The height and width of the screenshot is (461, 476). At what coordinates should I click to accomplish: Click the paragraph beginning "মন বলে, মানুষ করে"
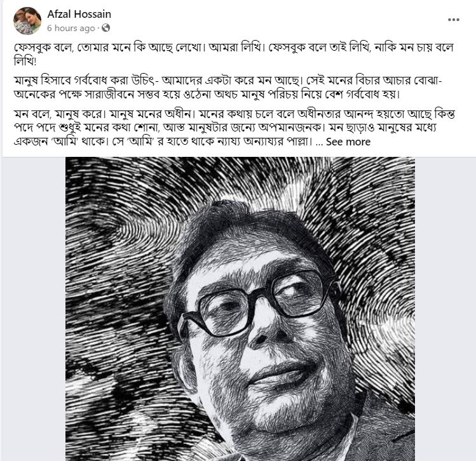[x=235, y=128]
